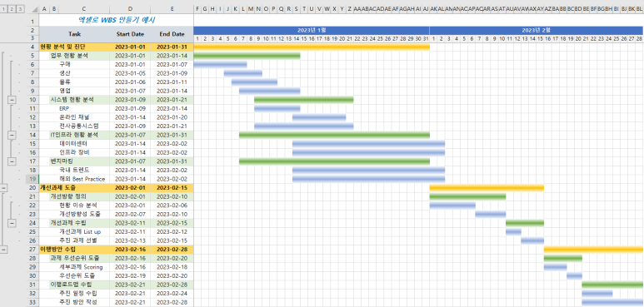The height and width of the screenshot is (307, 644).
Task: Click the yellow Gantt bar for 개선과제 도출
Action: [487, 188]
